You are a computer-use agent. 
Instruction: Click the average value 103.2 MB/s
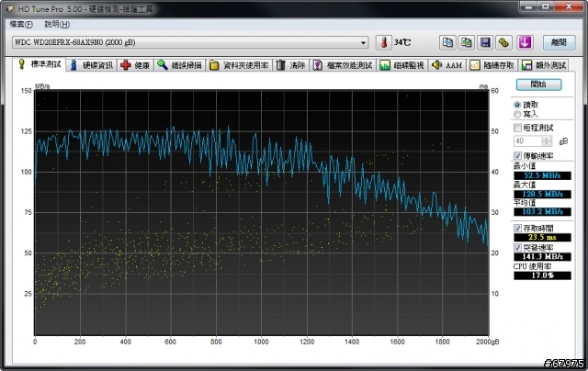click(x=542, y=212)
